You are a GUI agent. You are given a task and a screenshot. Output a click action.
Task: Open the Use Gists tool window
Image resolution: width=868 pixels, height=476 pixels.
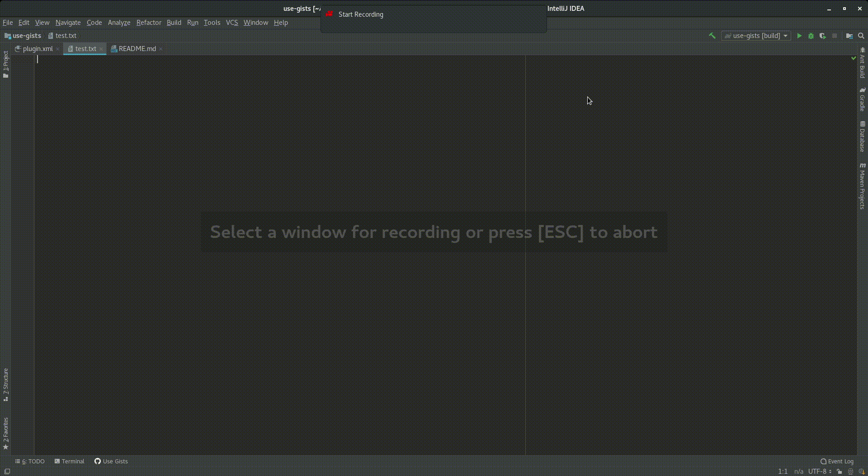coord(111,461)
